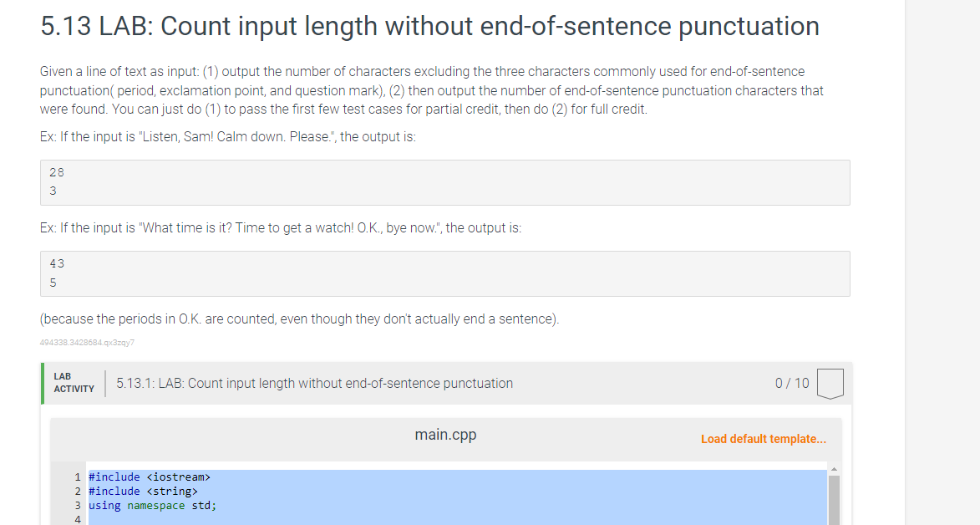This screenshot has height=525, width=980.
Task: Click the green LAB ACTIVITY badge
Action: click(x=73, y=383)
